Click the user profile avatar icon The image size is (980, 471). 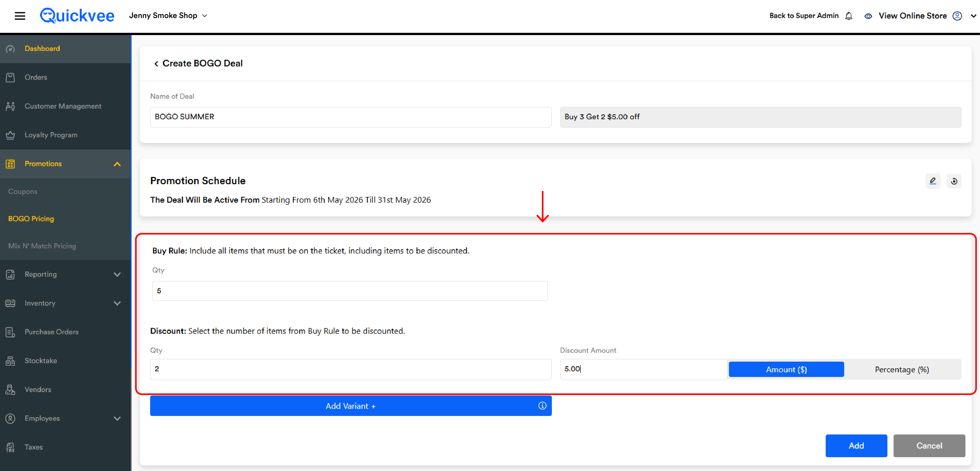click(957, 16)
